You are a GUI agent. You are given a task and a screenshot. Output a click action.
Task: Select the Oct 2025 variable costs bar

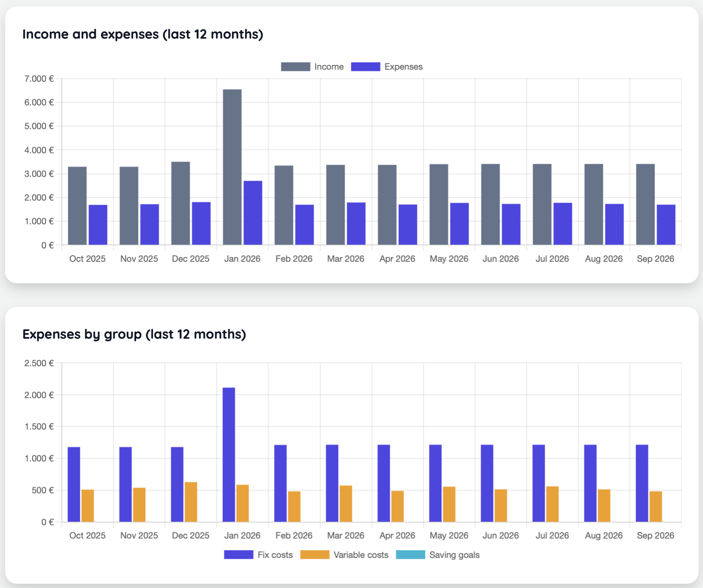[88, 506]
